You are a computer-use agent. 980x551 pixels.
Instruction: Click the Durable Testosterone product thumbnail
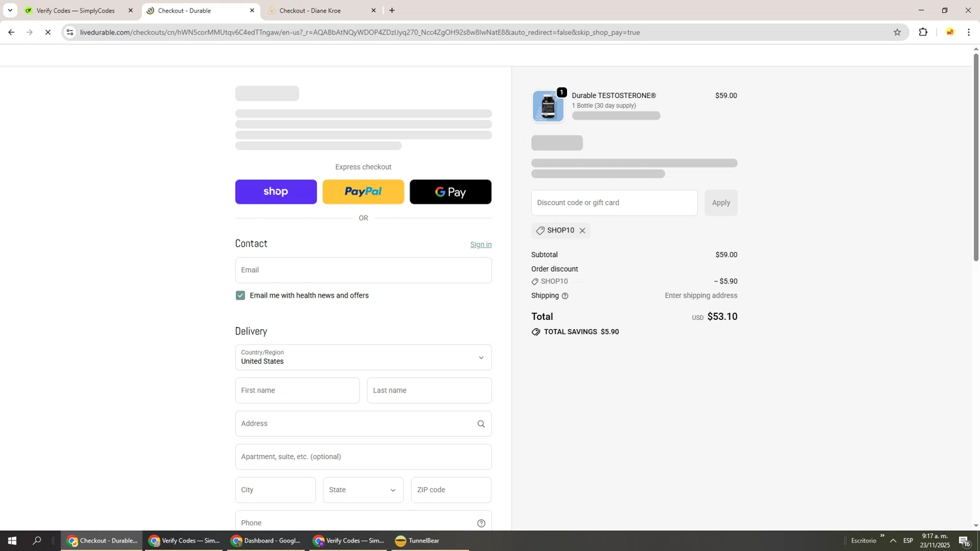tap(547, 106)
